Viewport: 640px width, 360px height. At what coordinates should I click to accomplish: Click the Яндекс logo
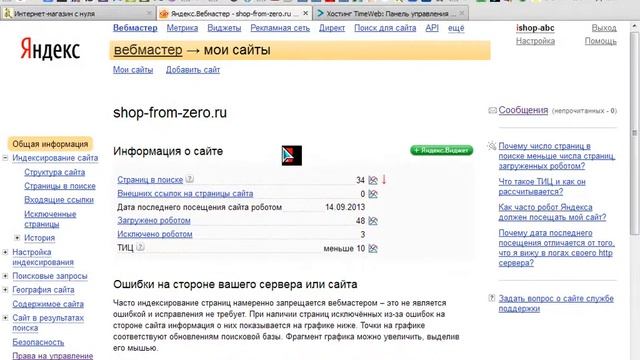coord(50,49)
